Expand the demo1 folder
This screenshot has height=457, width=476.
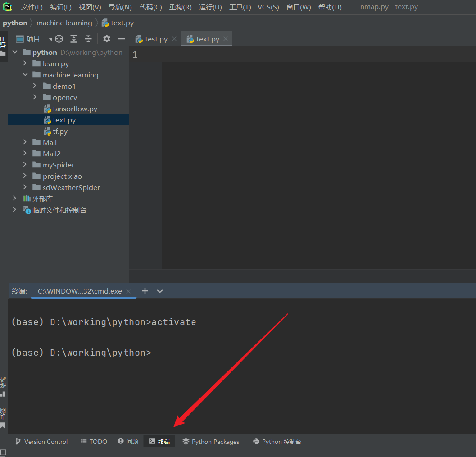[x=35, y=86]
